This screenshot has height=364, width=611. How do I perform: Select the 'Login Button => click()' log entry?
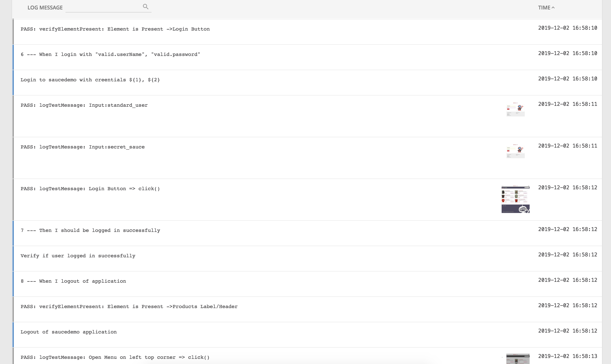pyautogui.click(x=90, y=189)
